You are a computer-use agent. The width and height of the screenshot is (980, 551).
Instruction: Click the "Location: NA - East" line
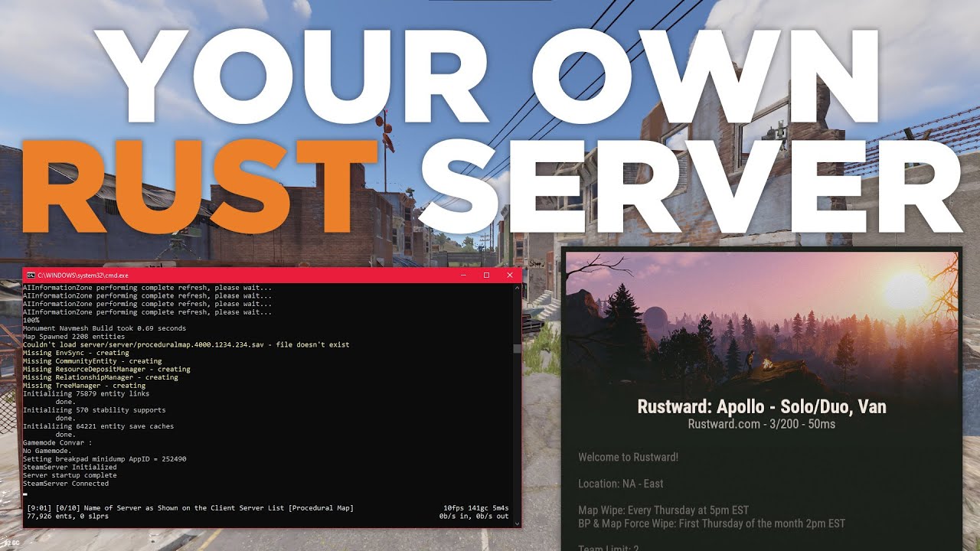[x=621, y=484]
